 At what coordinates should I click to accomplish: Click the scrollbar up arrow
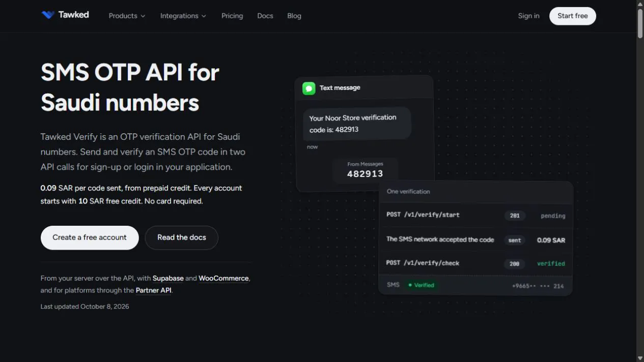click(x=640, y=4)
